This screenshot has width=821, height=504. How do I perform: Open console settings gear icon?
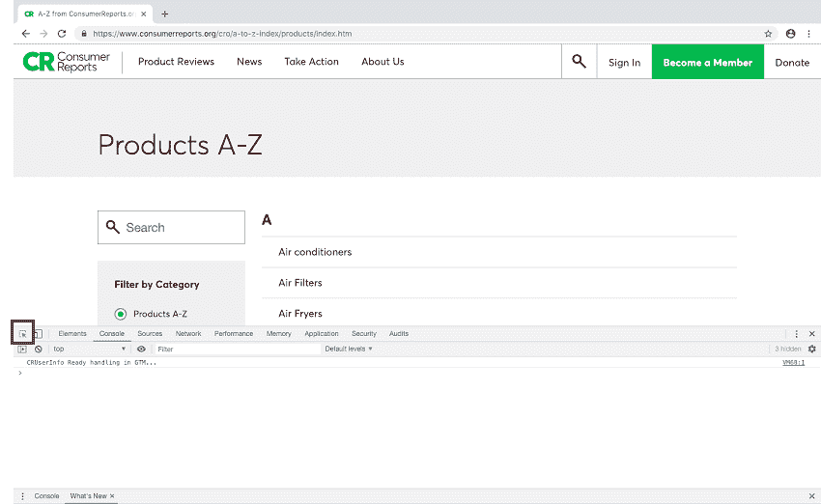pos(811,349)
